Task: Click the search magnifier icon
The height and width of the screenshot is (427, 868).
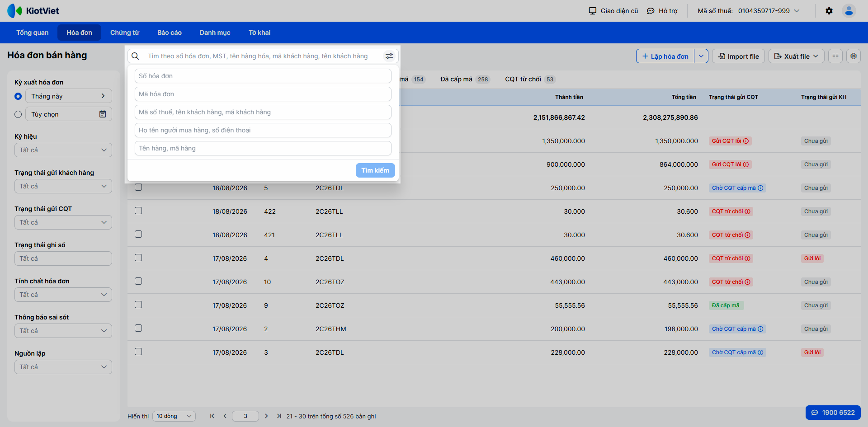Action: (x=135, y=56)
